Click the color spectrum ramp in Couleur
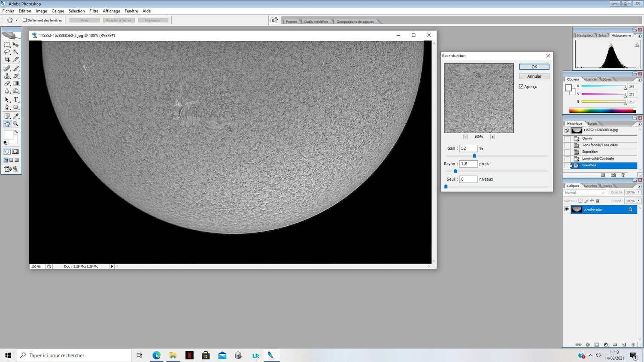This screenshot has width=644, height=362. coord(602,111)
